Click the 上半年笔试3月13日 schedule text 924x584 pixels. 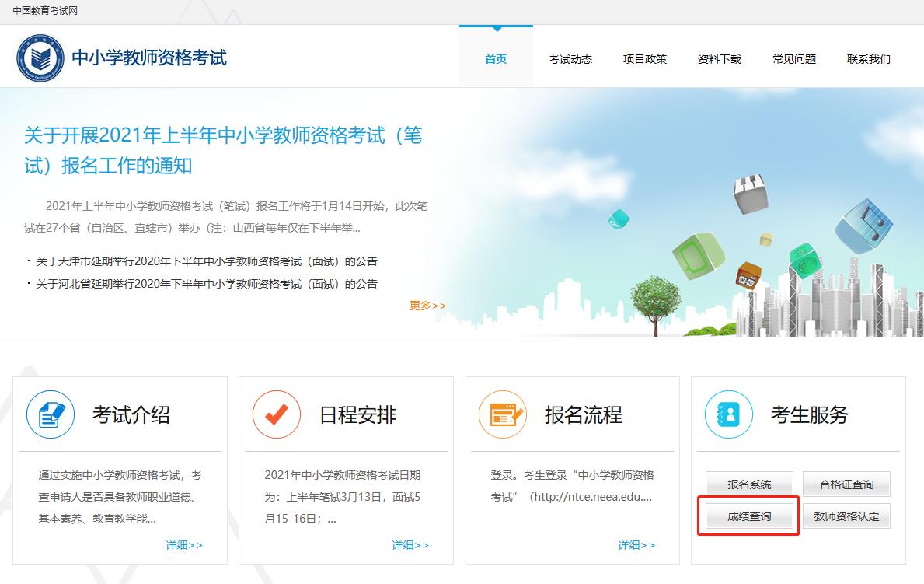click(343, 497)
